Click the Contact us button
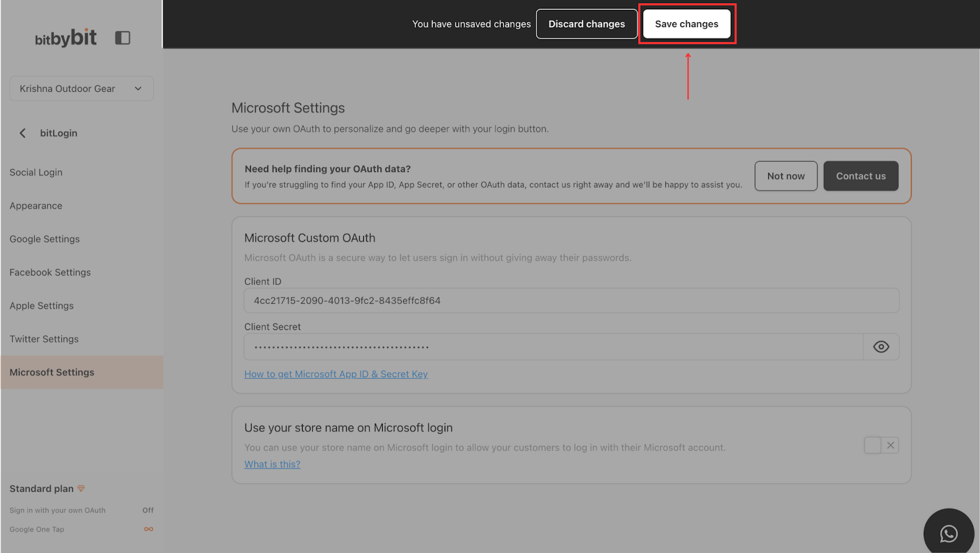The width and height of the screenshot is (980, 553). pyautogui.click(x=861, y=176)
